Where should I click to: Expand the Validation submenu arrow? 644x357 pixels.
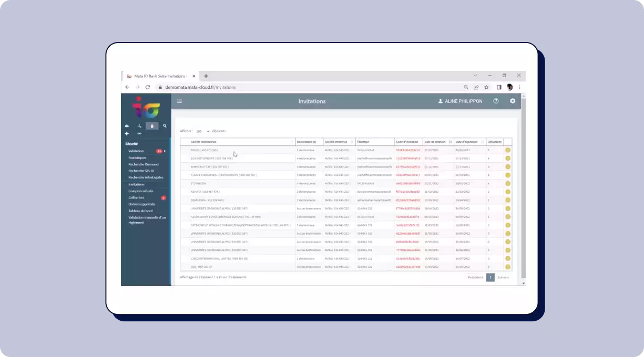(x=165, y=151)
